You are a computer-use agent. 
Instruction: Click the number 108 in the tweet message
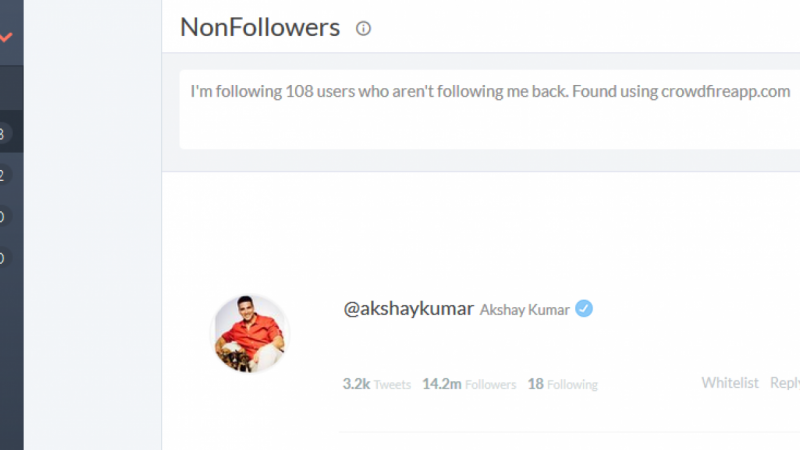coord(299,91)
